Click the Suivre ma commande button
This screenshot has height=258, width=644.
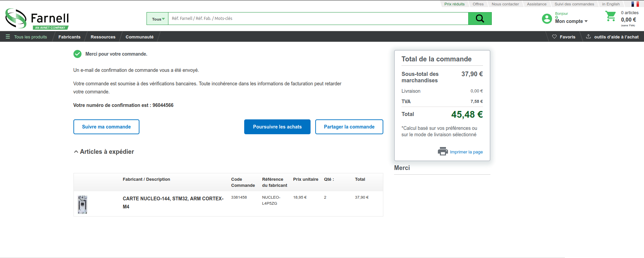pyautogui.click(x=106, y=127)
